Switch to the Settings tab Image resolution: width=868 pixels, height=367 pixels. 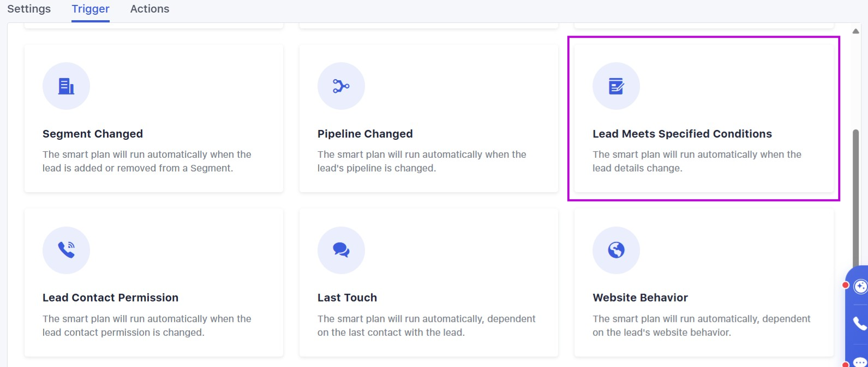click(29, 9)
